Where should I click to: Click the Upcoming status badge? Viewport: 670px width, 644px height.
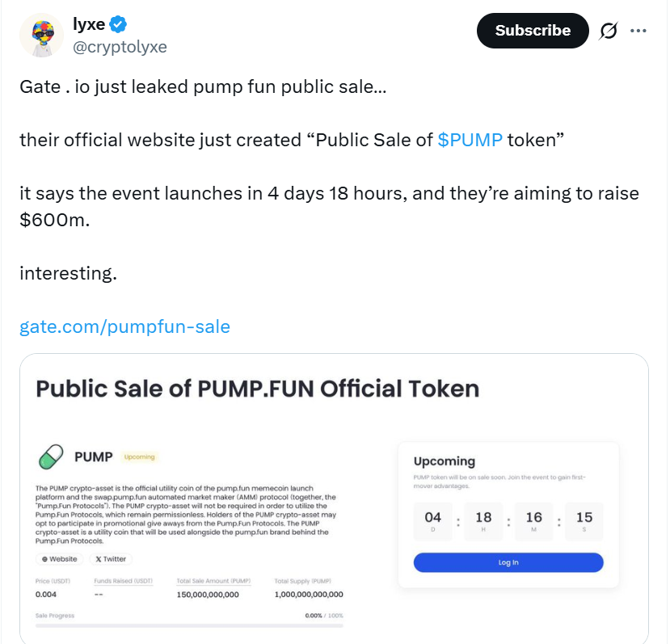139,457
